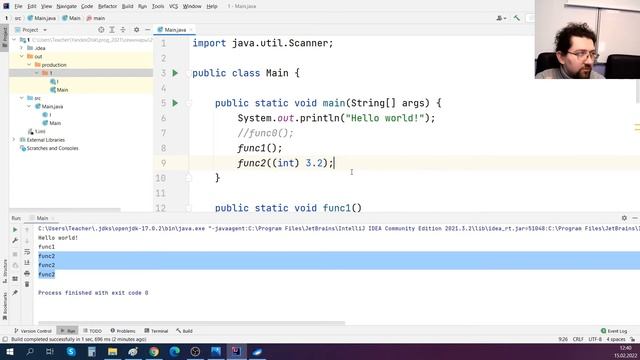Collapse the root project node 1
The height and width of the screenshot is (360, 640).
coord(14,40)
